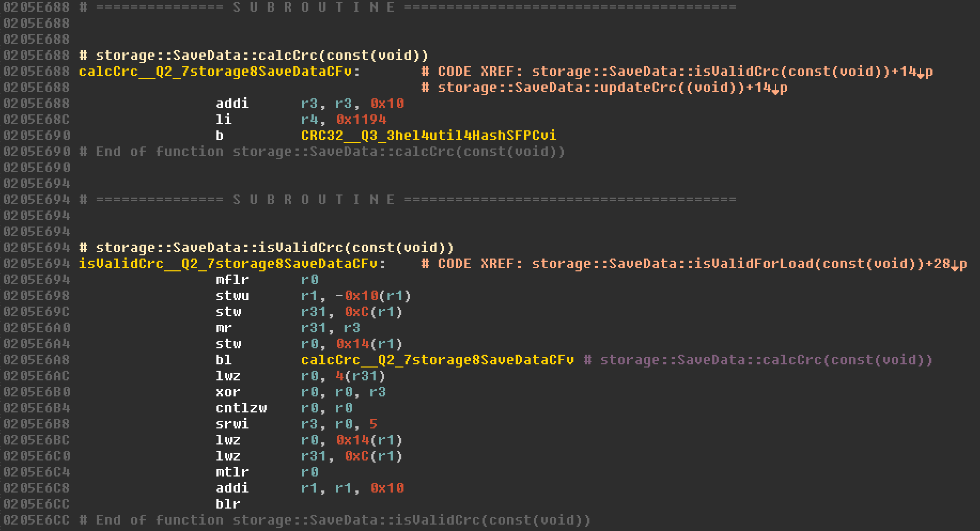Select the r31 register in mr instruction

click(x=314, y=328)
